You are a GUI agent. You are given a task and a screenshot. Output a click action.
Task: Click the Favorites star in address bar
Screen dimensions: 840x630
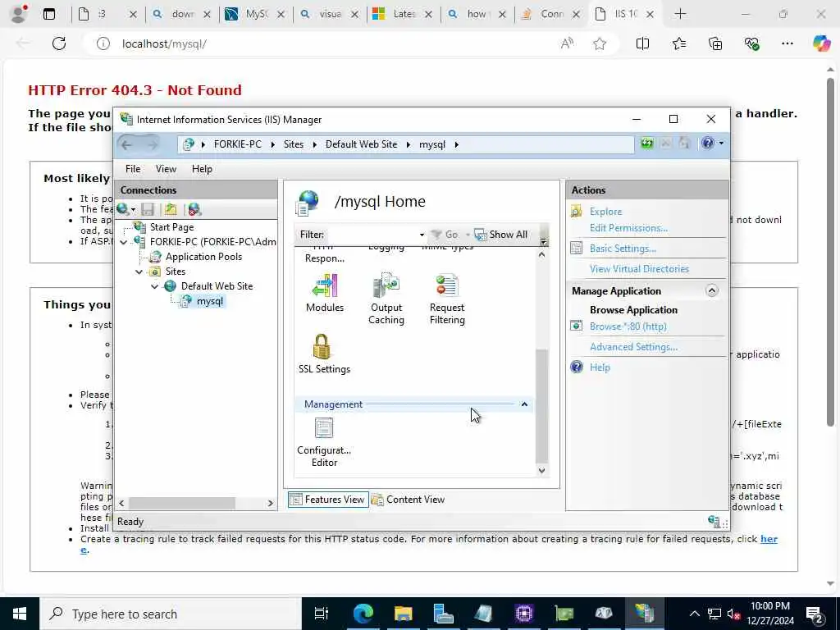600,44
